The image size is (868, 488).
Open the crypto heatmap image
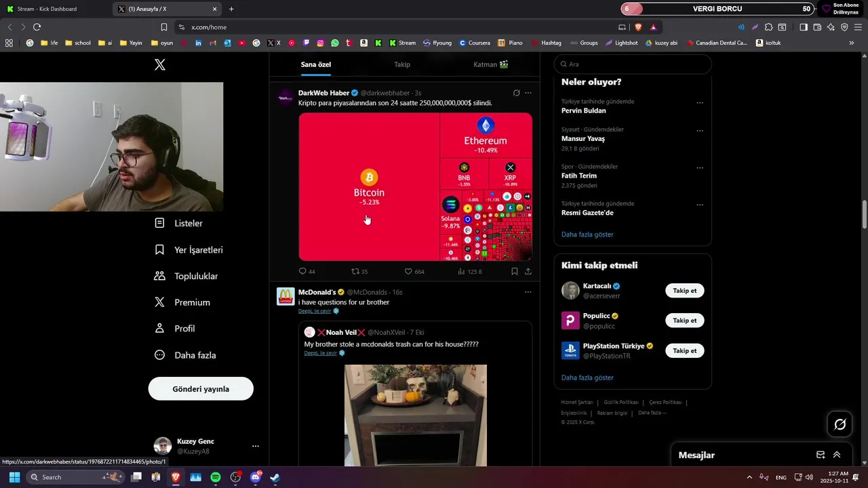tap(416, 187)
